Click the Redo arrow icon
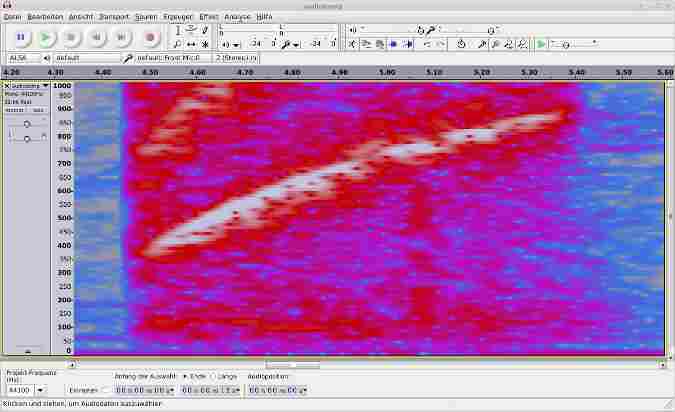The height and width of the screenshot is (412, 675). tap(440, 44)
